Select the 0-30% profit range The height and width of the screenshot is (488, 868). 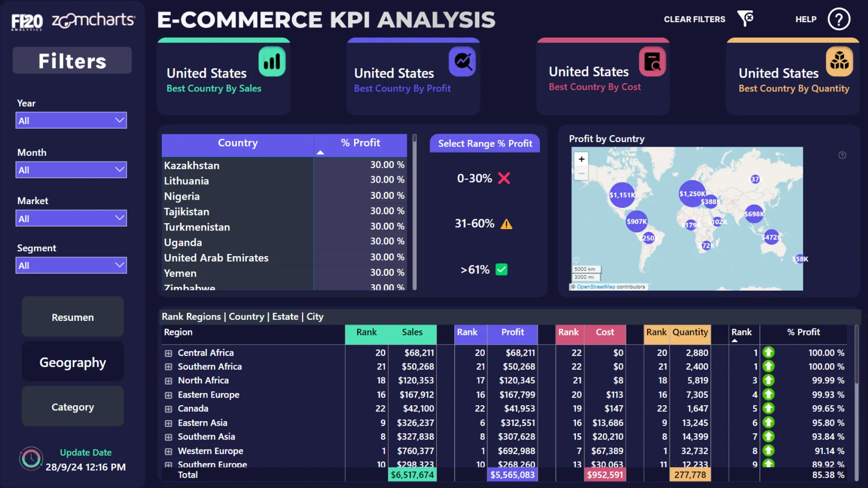point(484,178)
